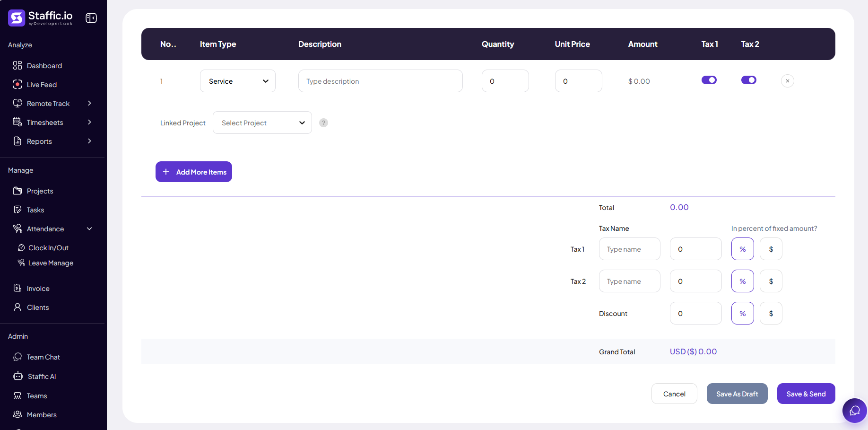Click Save & Send button
Screen dimensions: 868x430
tap(806, 394)
